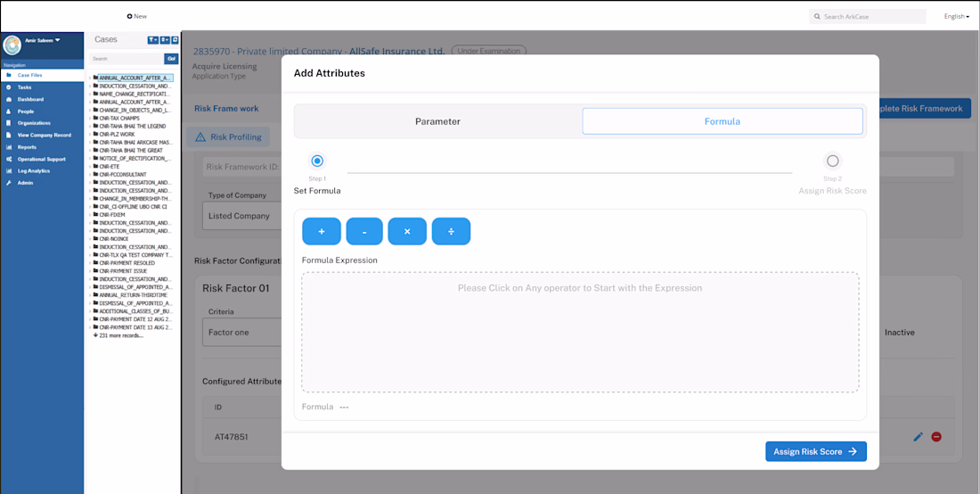Click the magnifier icon in Search ArkCase
Viewport: 980px width, 494px height.
[817, 17]
